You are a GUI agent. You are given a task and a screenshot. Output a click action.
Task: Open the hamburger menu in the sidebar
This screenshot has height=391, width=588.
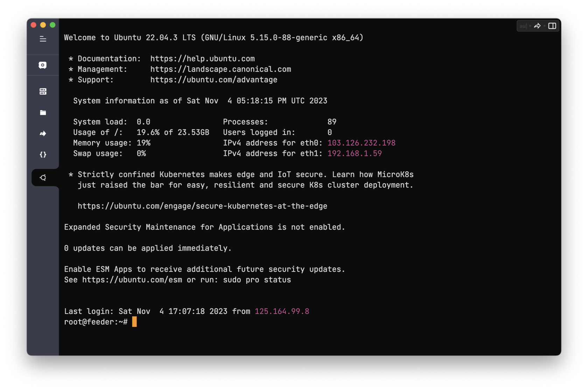(x=43, y=39)
